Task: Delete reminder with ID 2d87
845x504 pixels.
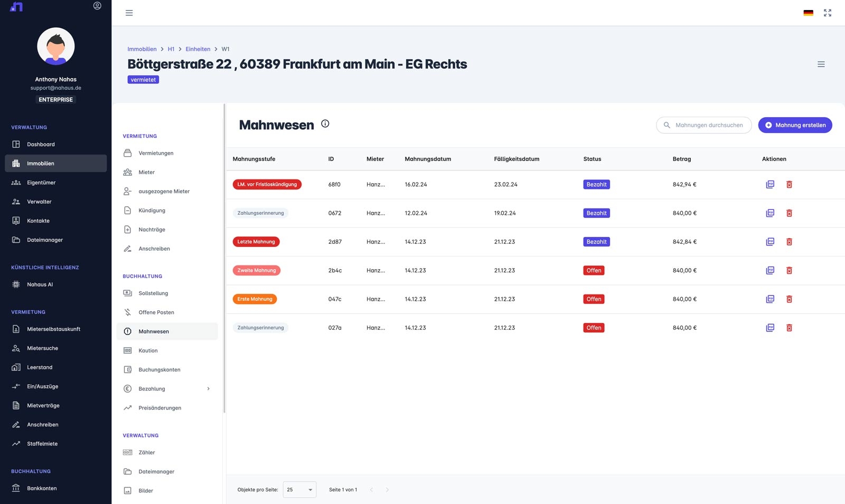Action: click(x=789, y=242)
